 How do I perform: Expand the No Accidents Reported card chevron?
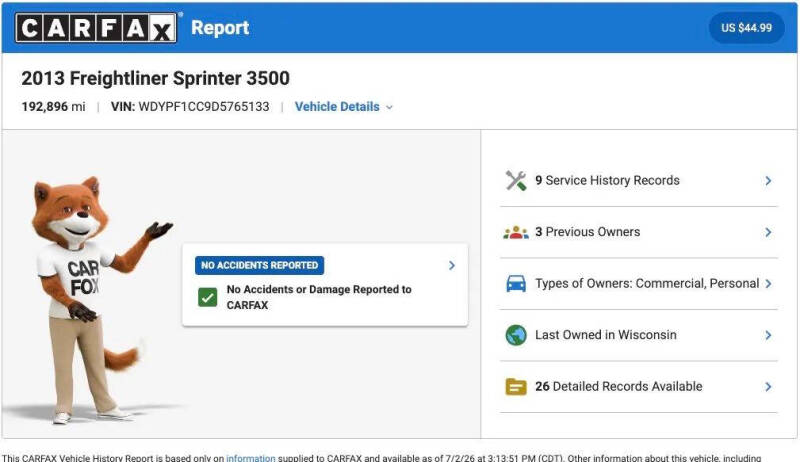452,265
